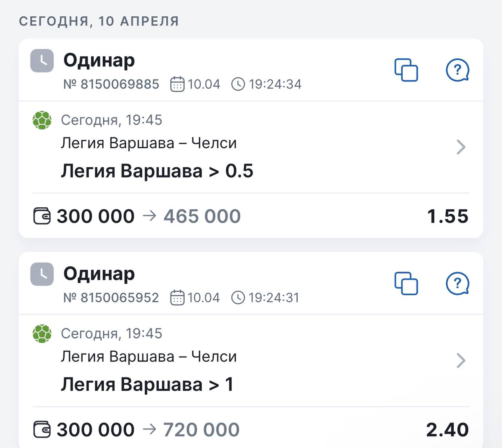Tap the 1.55 odds value
The height and width of the screenshot is (448, 502).
click(x=447, y=216)
